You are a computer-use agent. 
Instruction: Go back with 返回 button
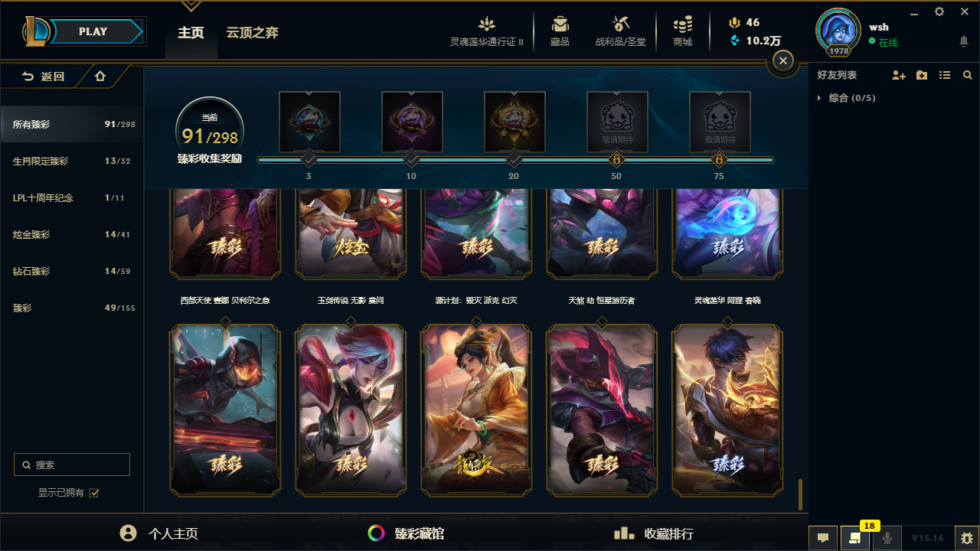[43, 76]
